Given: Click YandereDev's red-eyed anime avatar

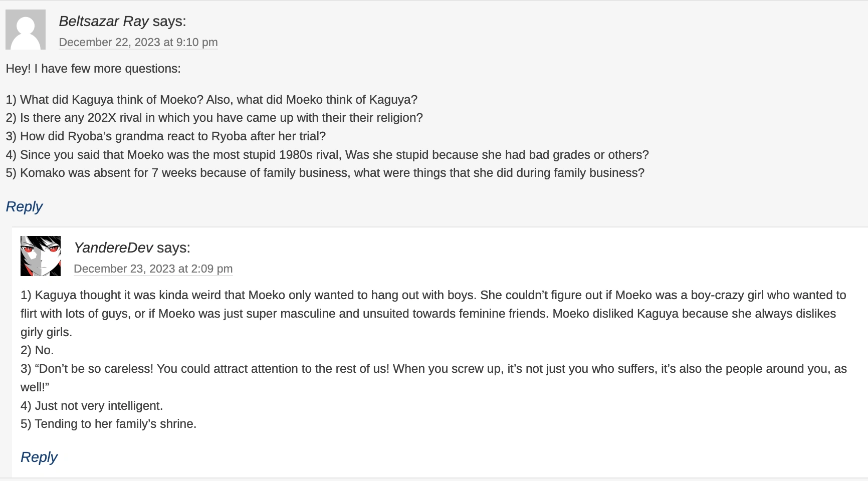Looking at the screenshot, I should [41, 256].
